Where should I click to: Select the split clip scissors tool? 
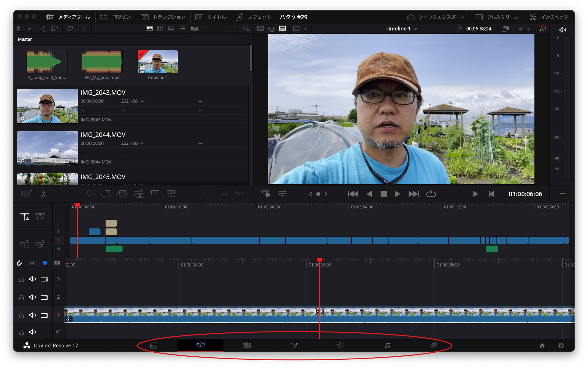[43, 194]
